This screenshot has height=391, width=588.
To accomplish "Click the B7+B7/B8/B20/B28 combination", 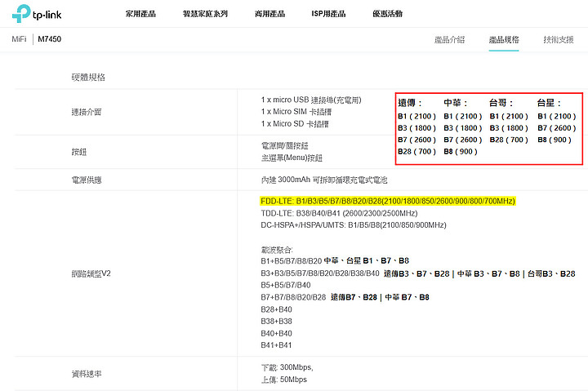I will pos(293,297).
